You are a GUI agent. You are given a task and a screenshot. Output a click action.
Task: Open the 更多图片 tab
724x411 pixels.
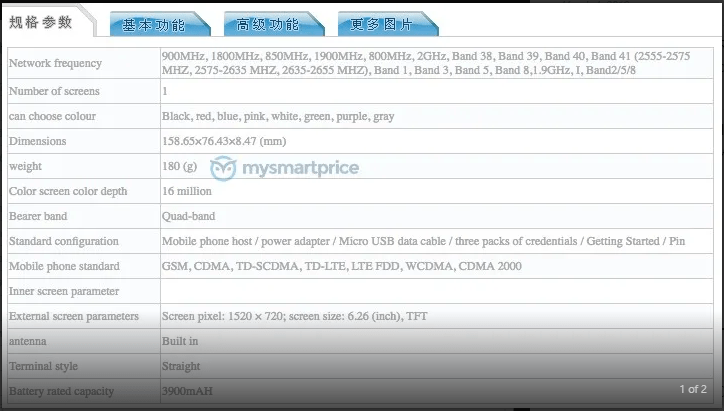[388, 24]
